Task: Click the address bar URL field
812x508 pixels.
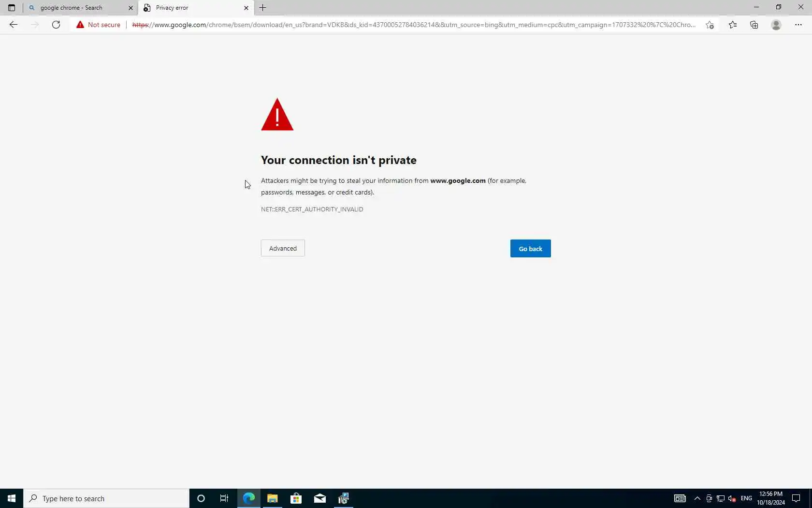Action: coord(414,25)
